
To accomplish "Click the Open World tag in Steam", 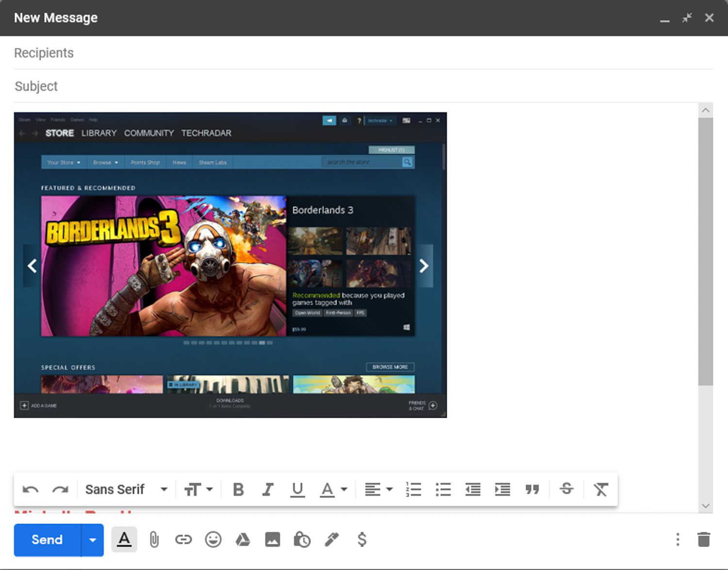I will point(307,313).
